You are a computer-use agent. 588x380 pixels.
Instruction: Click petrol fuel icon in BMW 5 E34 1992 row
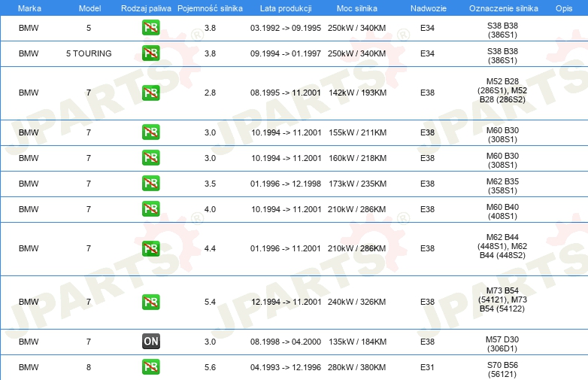(150, 27)
